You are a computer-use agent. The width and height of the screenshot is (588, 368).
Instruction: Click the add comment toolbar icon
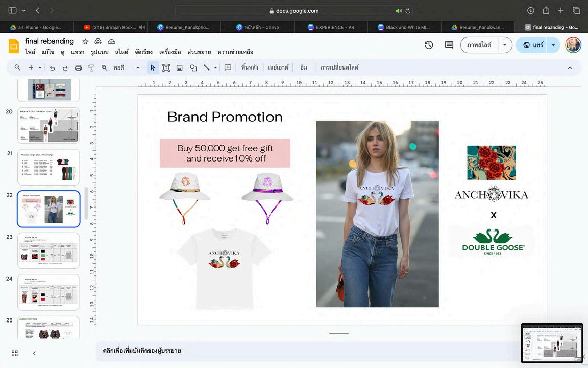228,67
